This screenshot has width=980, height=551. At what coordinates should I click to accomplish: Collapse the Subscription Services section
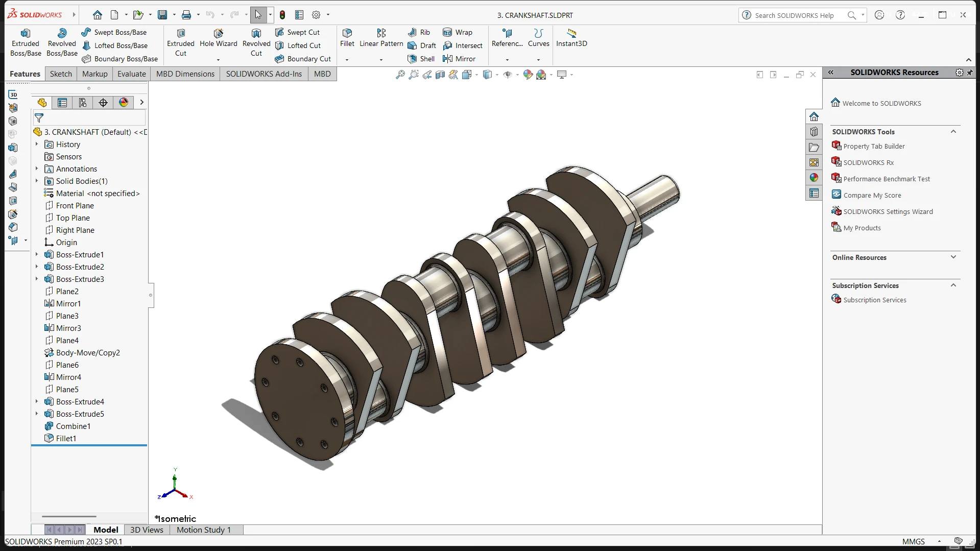tap(953, 285)
